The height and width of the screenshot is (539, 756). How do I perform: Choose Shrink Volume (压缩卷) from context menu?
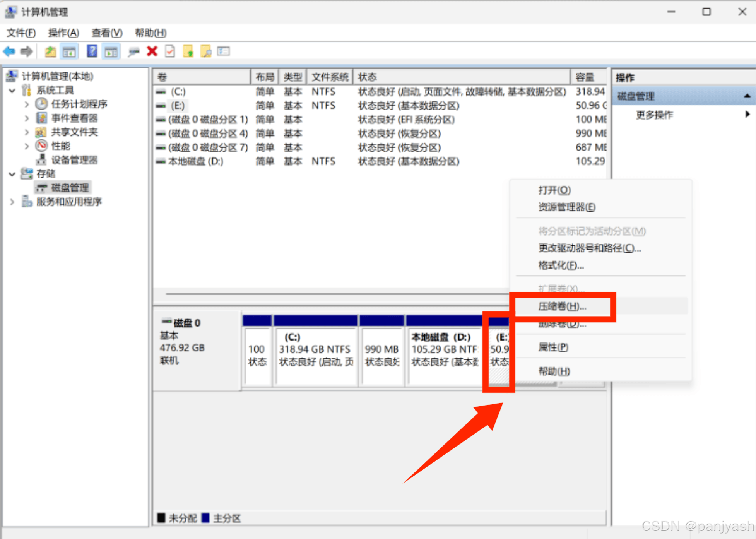coord(562,306)
